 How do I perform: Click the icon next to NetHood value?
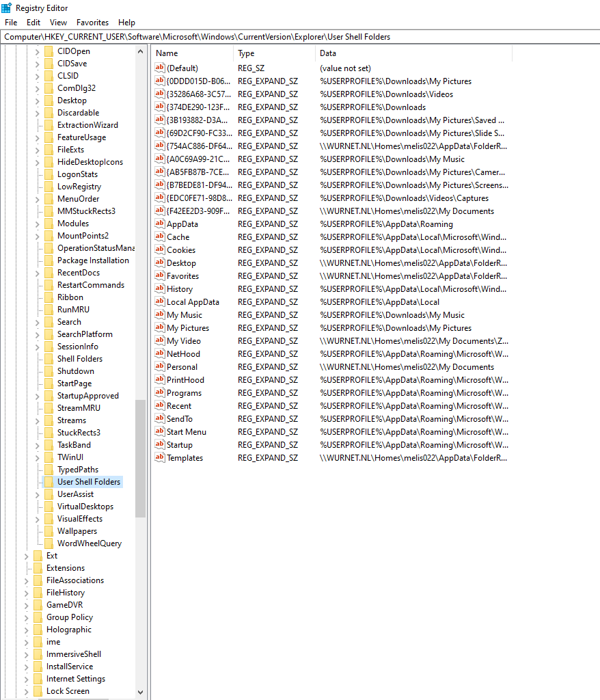(x=160, y=353)
